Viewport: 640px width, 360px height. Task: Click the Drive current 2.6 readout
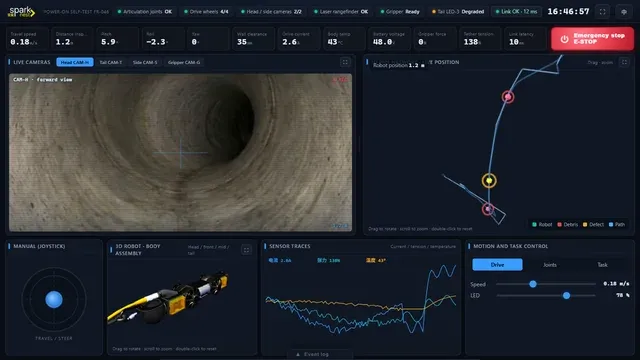299,39
